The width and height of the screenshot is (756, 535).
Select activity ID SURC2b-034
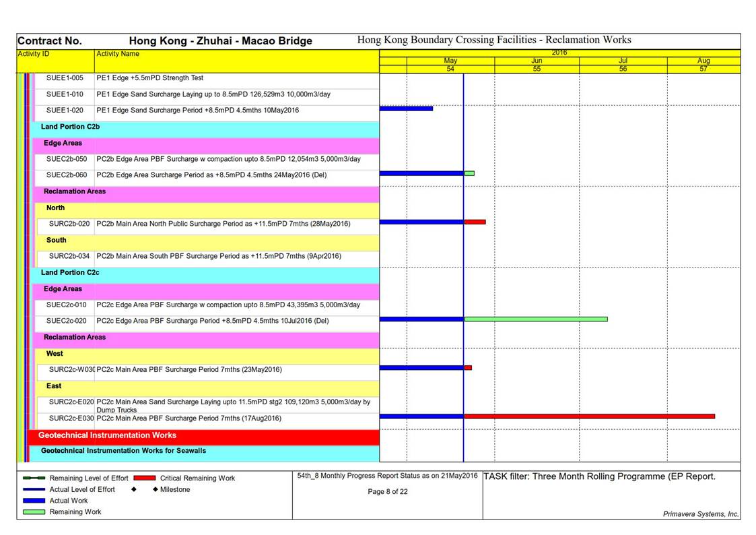69,255
